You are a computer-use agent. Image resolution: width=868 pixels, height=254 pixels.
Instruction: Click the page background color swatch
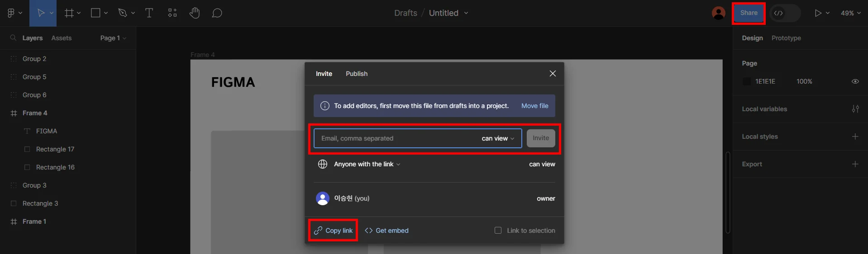pos(747,81)
